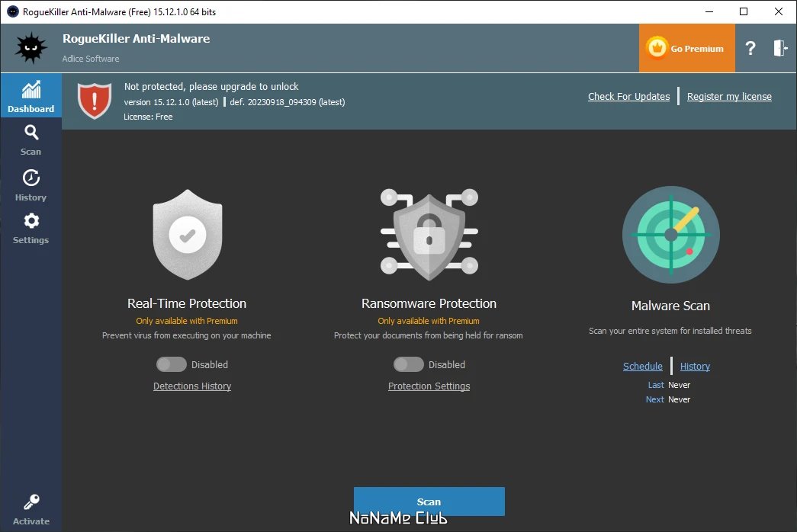
Task: Click the Schedule link under Malware Scan
Action: (642, 367)
